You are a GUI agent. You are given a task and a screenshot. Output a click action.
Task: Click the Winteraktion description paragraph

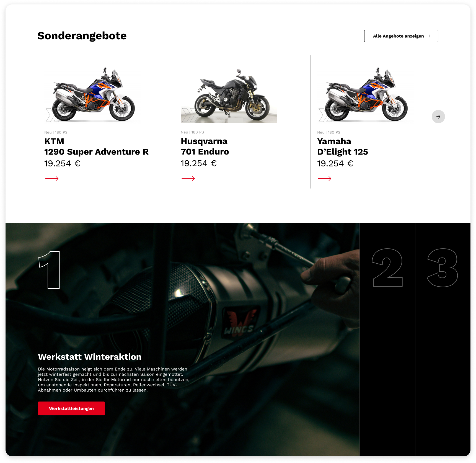coord(114,379)
